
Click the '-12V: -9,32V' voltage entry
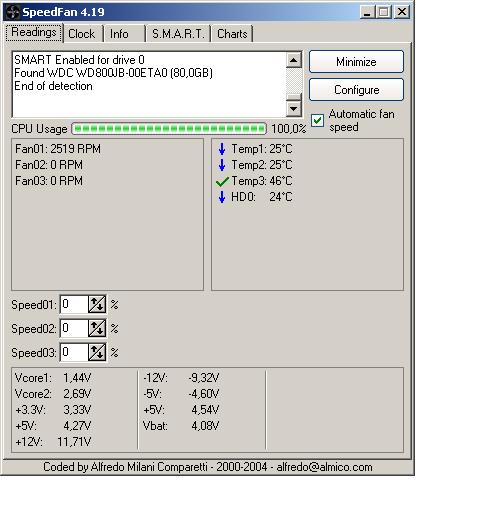click(x=181, y=378)
